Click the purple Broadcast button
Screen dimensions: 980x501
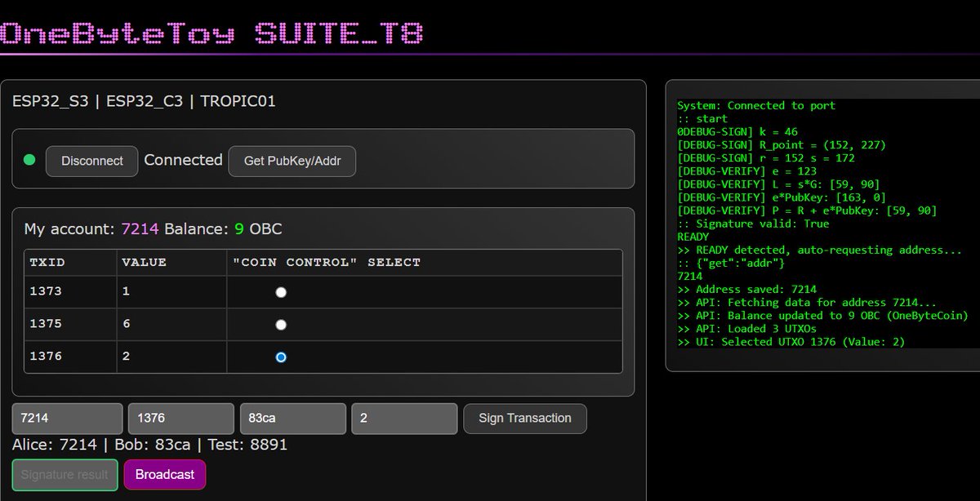click(164, 474)
